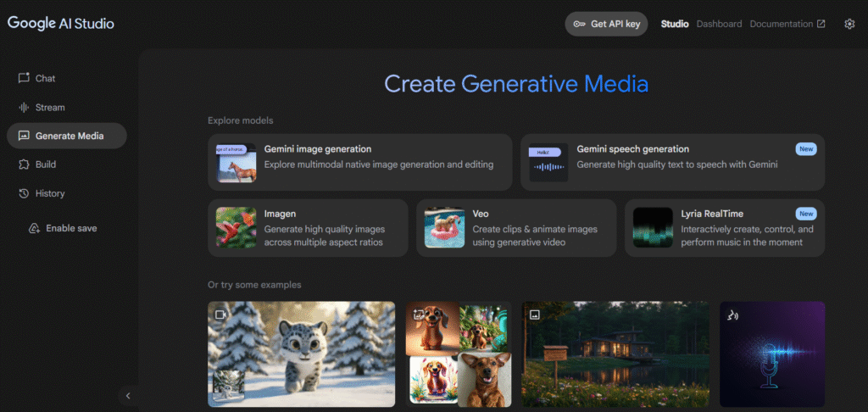Click the Create Generative Media heading
Viewport: 868px width, 412px height.
click(516, 84)
